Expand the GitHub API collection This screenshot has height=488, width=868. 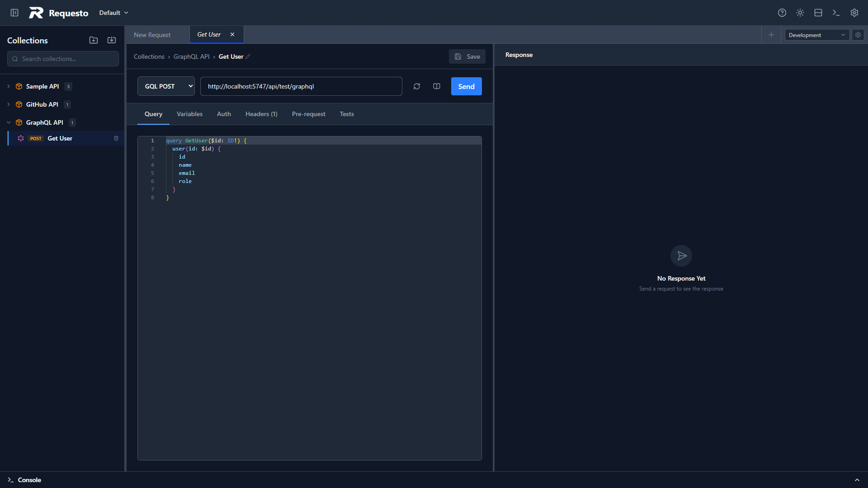(x=9, y=104)
